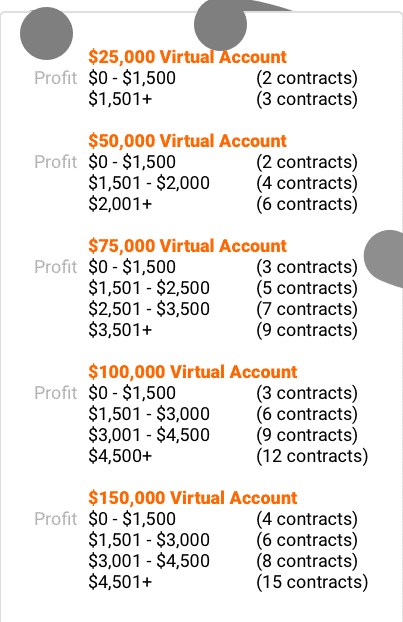Click the (12 contracts) entry
This screenshot has width=403, height=622.
(x=312, y=456)
